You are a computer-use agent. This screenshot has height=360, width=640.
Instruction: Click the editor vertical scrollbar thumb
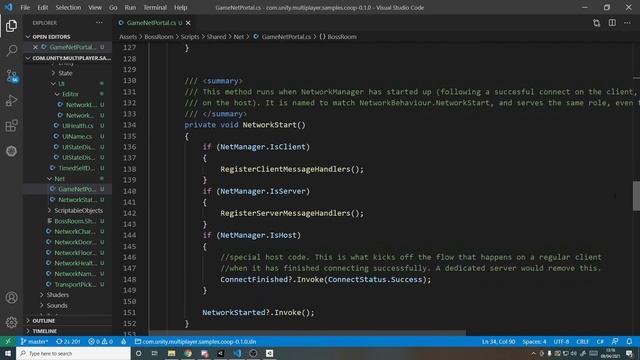pyautogui.click(x=636, y=196)
